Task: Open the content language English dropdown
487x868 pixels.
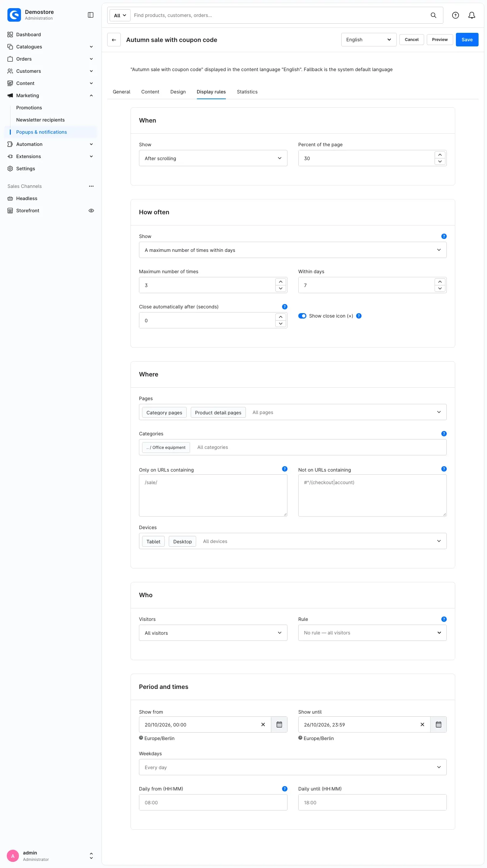Action: coord(369,40)
